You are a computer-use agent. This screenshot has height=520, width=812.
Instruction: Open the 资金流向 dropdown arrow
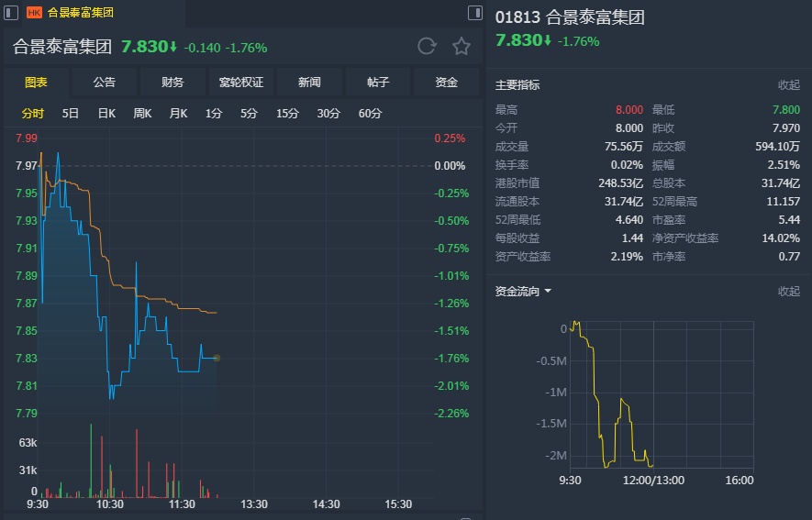point(548,292)
